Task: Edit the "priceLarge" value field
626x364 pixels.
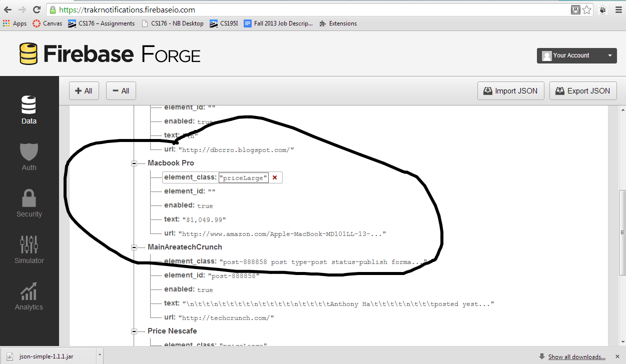Action: coord(244,177)
